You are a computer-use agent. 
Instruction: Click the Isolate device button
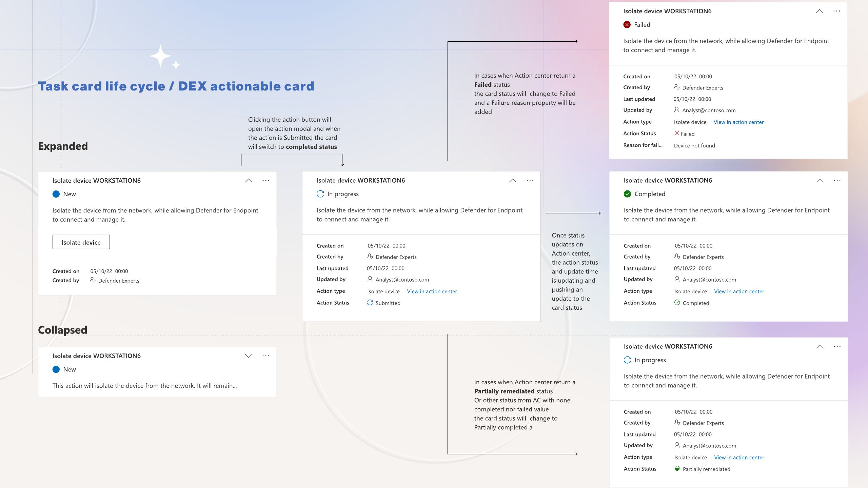tap(81, 242)
